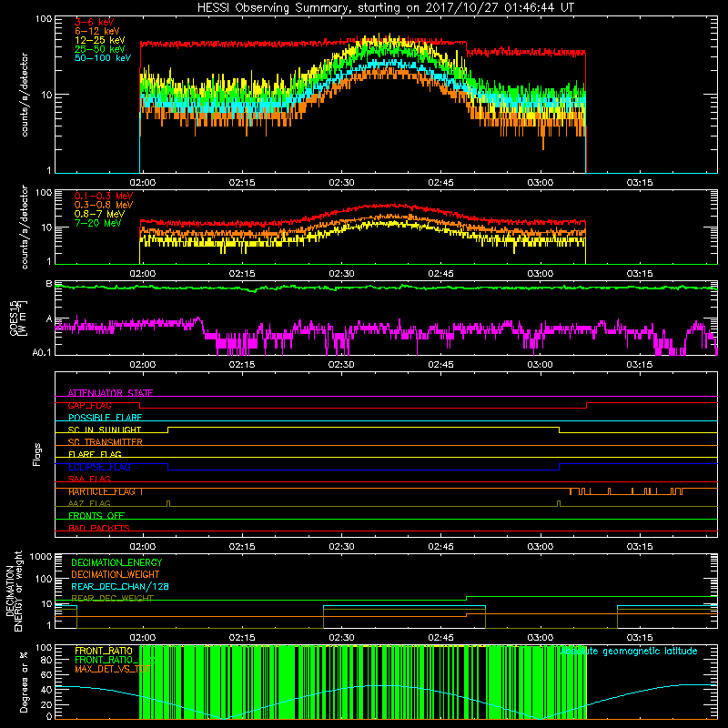Select the MAX_DET_VS_TOT legend label
Viewport: 728px width, 728px height.
point(113,669)
